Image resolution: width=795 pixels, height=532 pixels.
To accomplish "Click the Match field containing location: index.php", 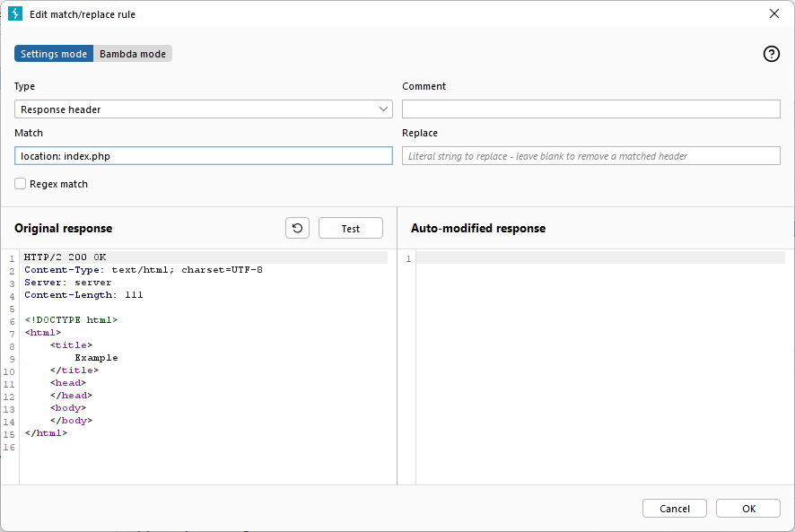I will click(x=204, y=156).
